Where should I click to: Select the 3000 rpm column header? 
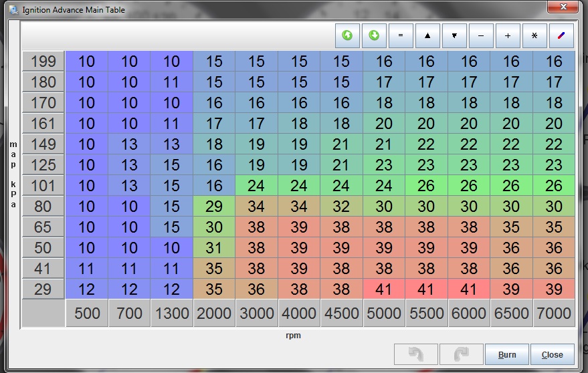click(x=257, y=313)
